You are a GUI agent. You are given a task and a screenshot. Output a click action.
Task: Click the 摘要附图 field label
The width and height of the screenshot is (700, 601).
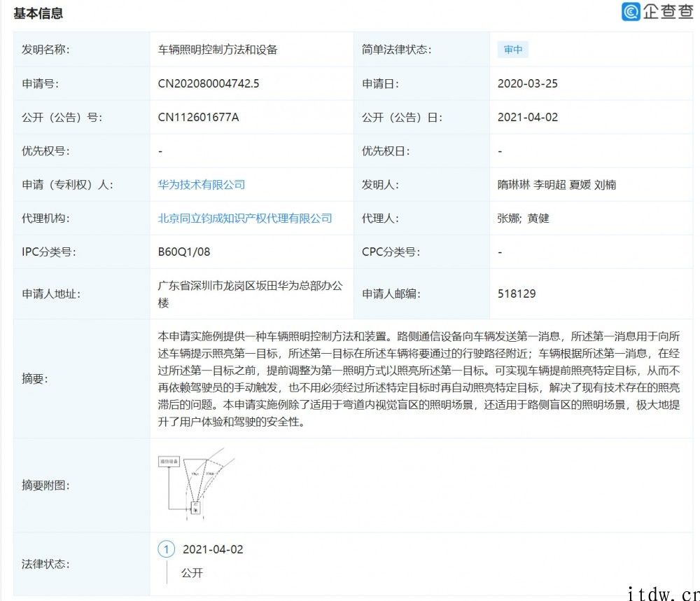coord(45,485)
